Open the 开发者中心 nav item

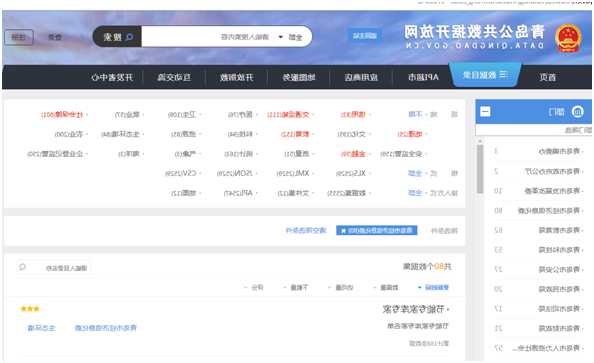(x=112, y=77)
